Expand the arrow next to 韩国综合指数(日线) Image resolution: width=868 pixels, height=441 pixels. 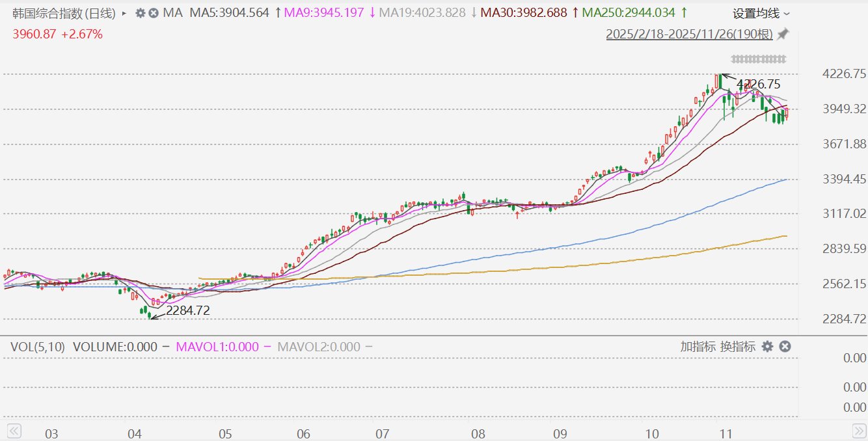coord(124,13)
